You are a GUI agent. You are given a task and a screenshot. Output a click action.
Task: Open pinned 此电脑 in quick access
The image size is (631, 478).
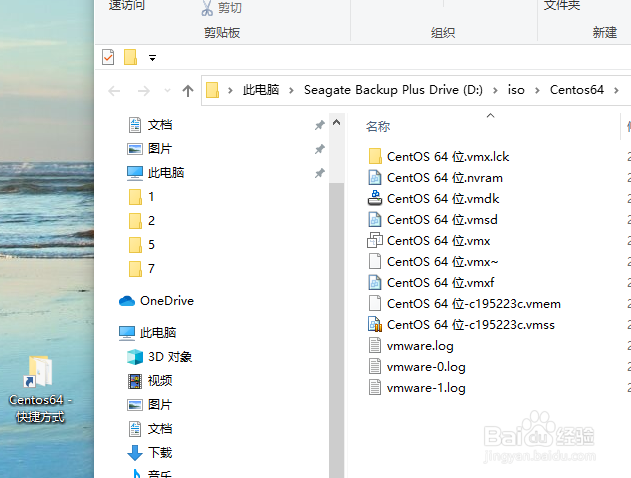click(156, 173)
